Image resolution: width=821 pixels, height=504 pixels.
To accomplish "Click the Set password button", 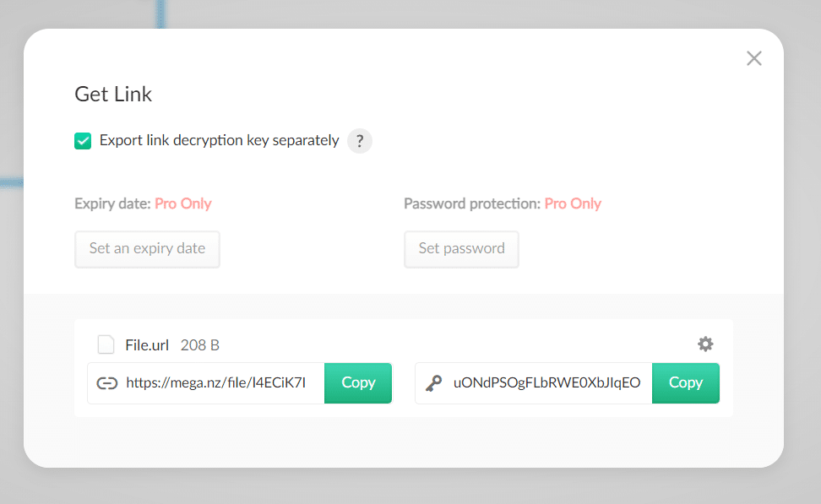I will click(x=461, y=249).
